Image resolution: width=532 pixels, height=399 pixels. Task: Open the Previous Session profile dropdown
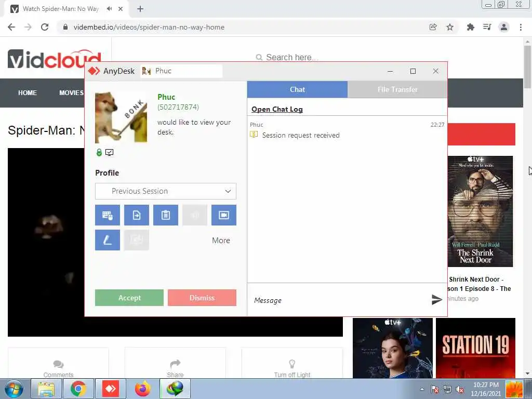coord(166,191)
